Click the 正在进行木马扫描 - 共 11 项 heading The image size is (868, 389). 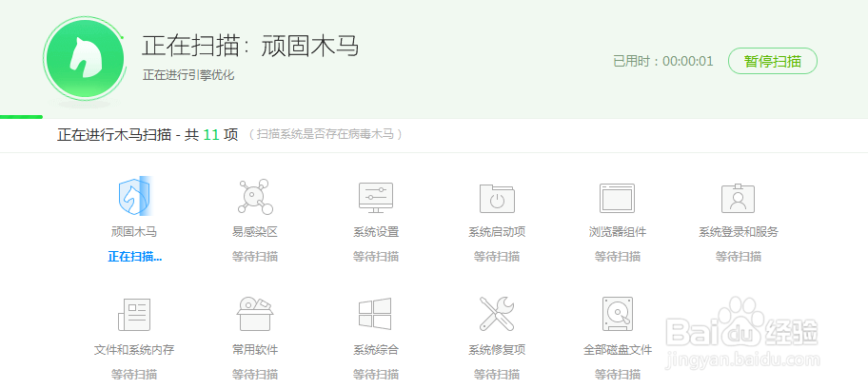click(x=148, y=134)
